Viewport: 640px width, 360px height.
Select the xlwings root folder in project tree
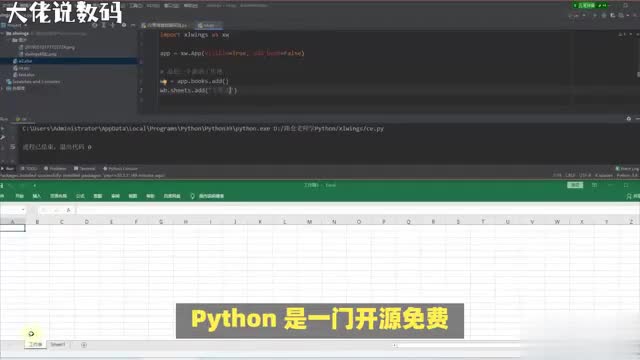[x=20, y=33]
